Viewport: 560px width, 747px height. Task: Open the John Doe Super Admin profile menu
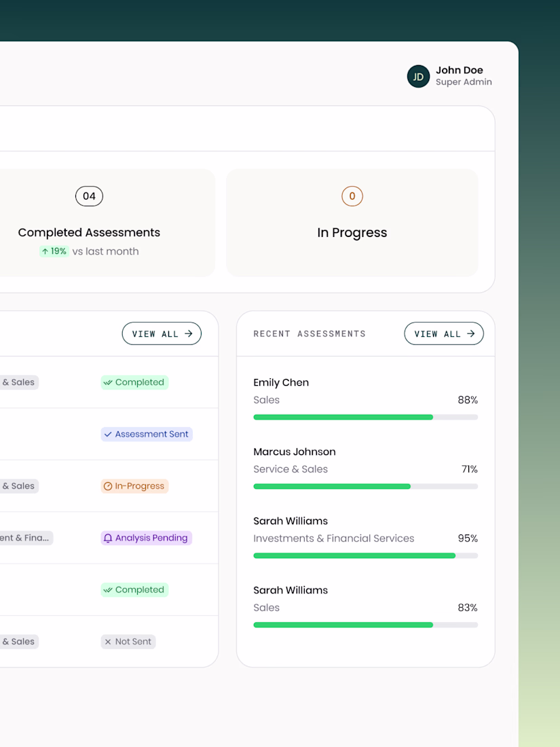(x=449, y=76)
